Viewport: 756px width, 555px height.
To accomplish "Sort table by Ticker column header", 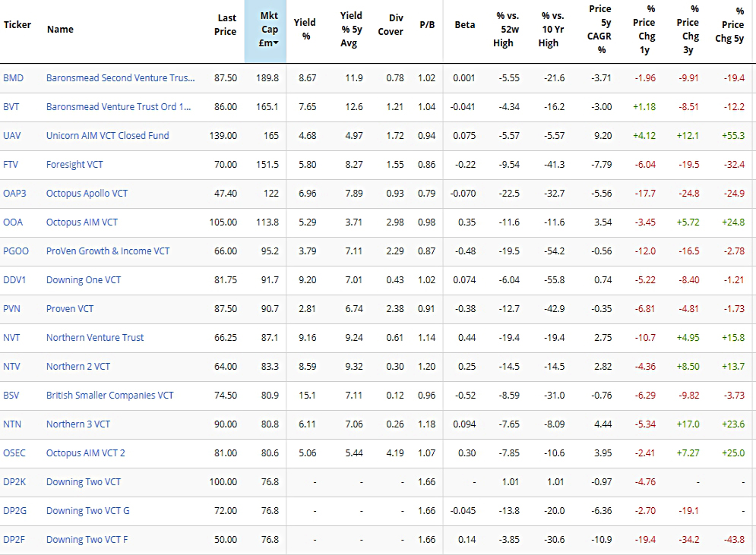I will click(17, 24).
